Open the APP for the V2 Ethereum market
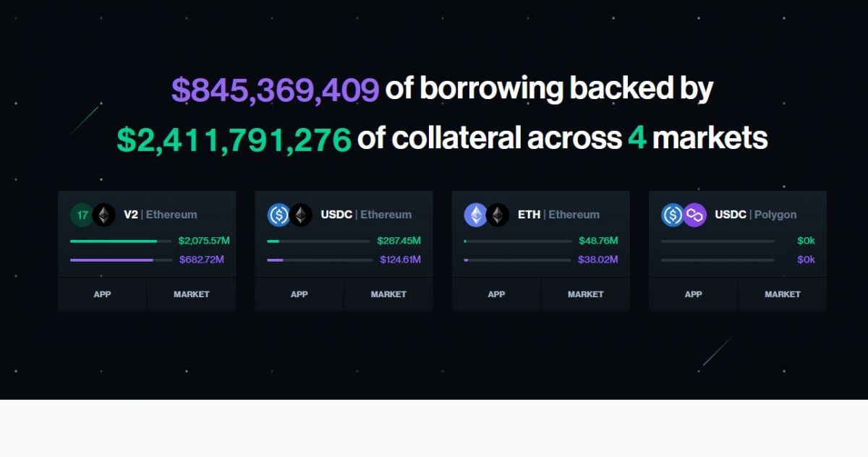 pos(103,294)
